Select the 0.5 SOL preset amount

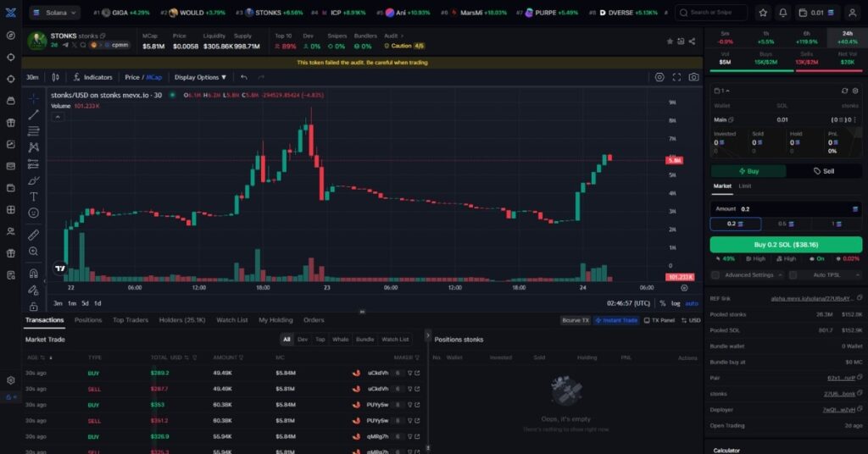tap(786, 224)
